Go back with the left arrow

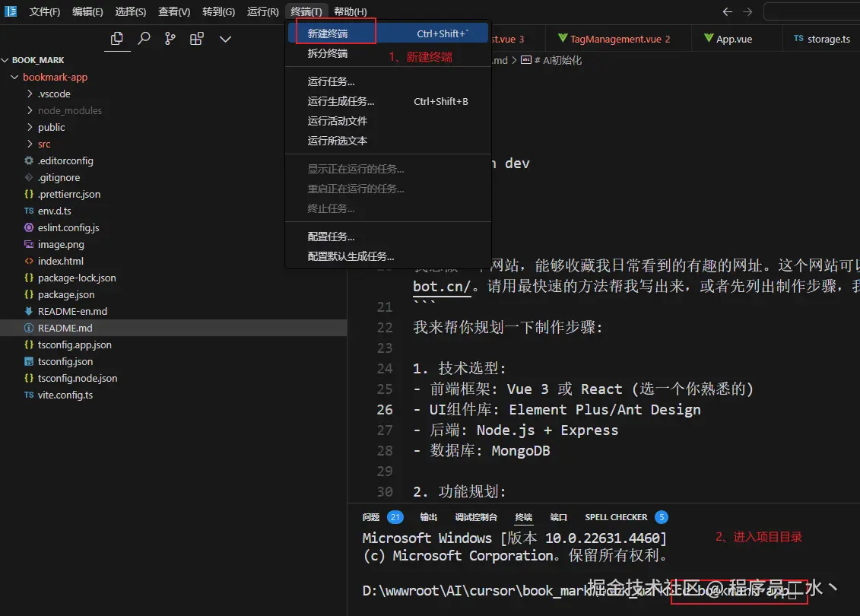tap(727, 11)
